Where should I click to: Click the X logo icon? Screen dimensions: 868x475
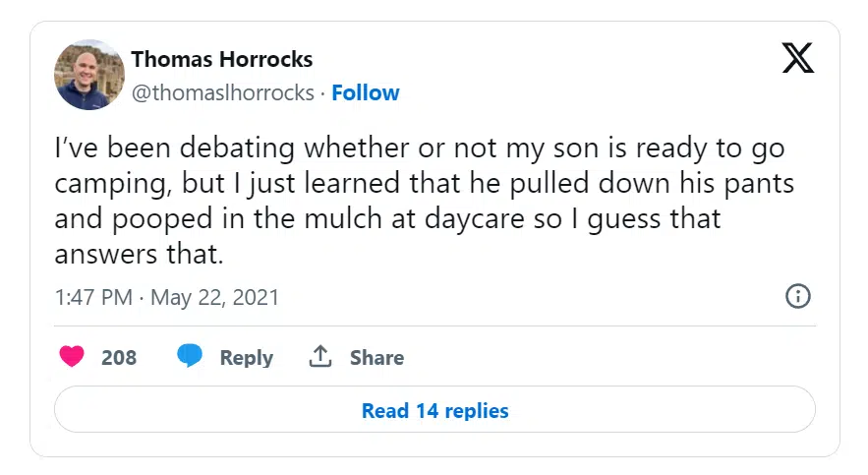click(x=797, y=59)
